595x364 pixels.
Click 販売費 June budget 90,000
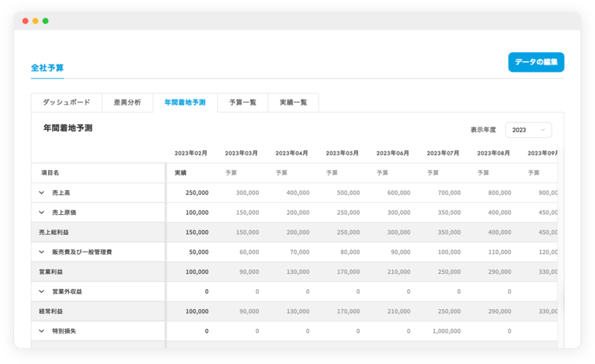click(400, 252)
